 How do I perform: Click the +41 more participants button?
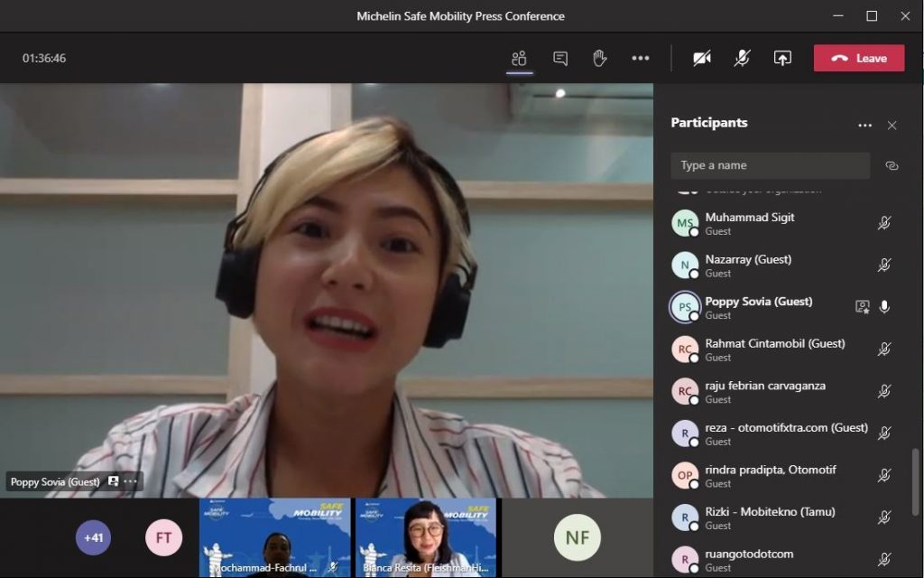pos(94,537)
